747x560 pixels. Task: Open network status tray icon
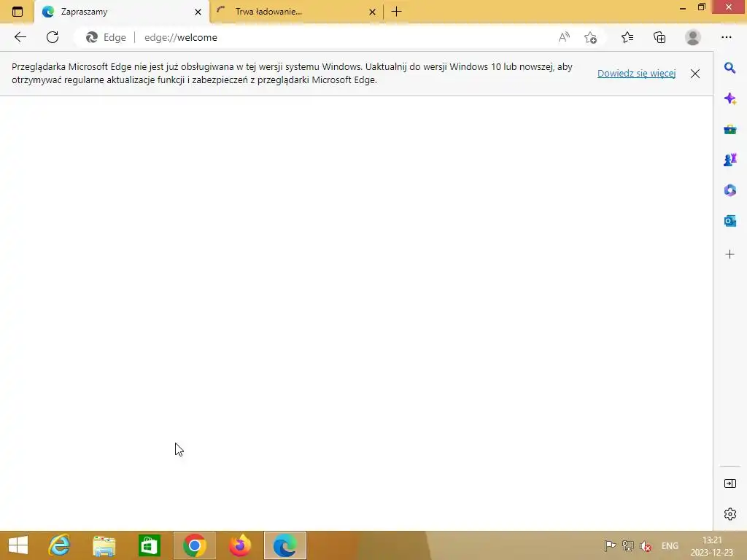coord(628,545)
